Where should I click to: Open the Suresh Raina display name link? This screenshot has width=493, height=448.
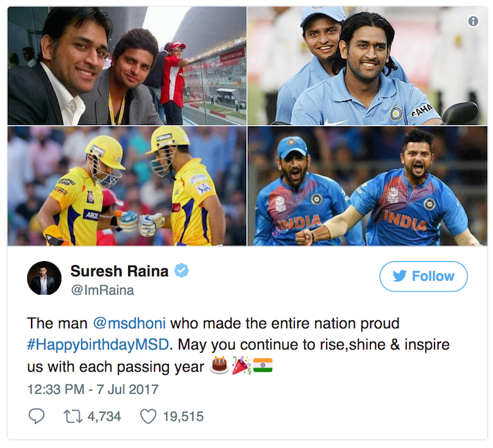120,270
